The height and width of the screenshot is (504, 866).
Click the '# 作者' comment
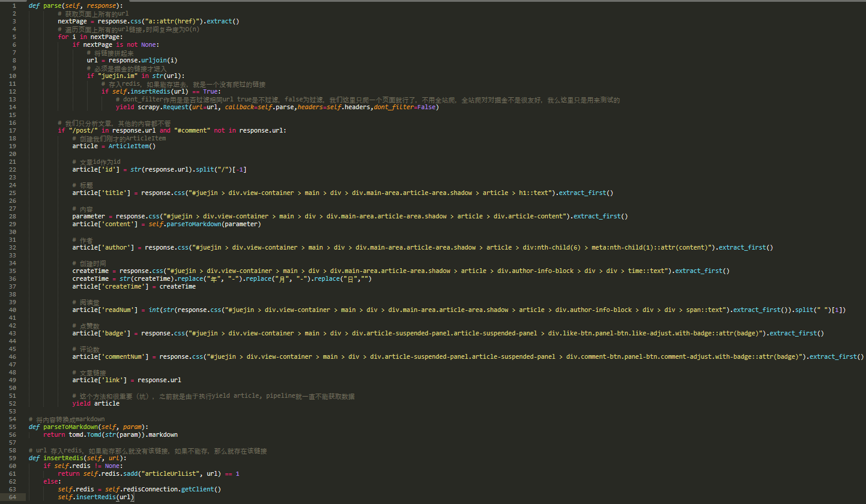pyautogui.click(x=83, y=239)
